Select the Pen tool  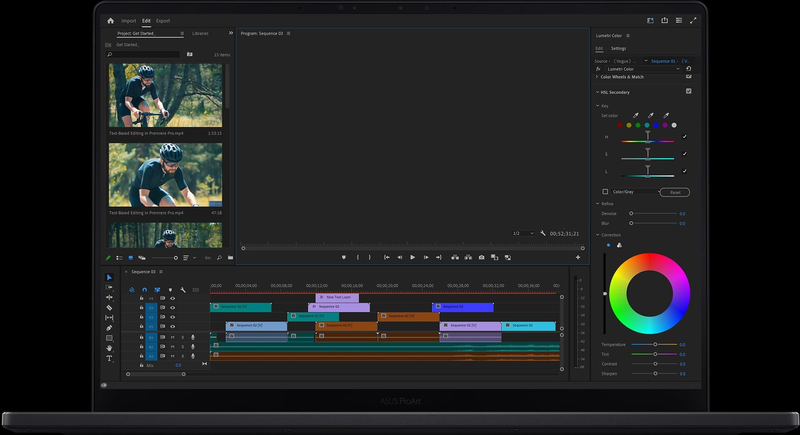(109, 328)
